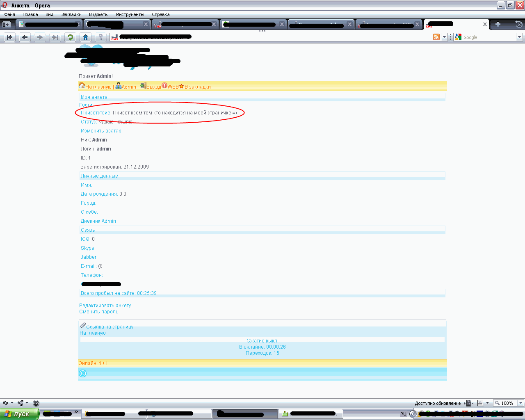525x420 pixels.
Task: Open the Windows пуск Start button
Action: [x=19, y=414]
